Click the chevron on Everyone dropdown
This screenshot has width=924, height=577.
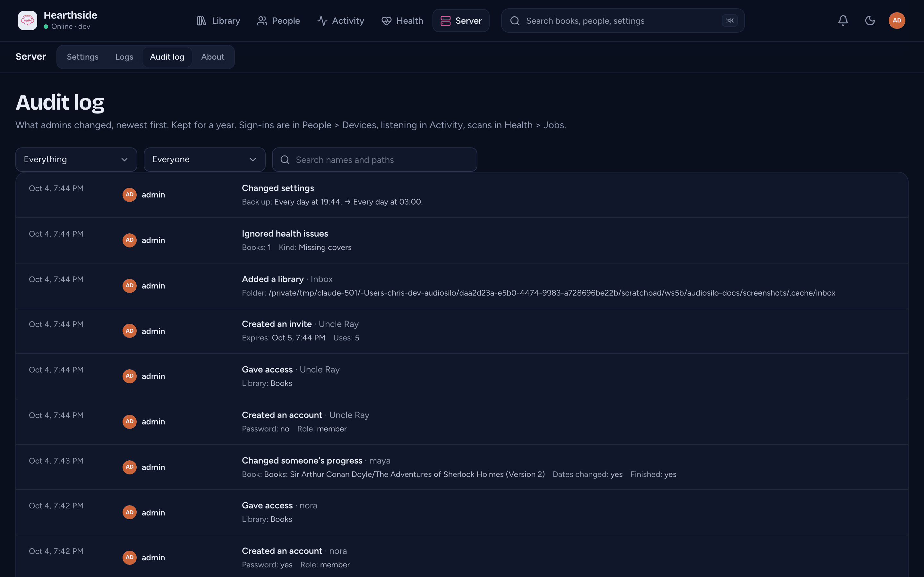tap(253, 160)
